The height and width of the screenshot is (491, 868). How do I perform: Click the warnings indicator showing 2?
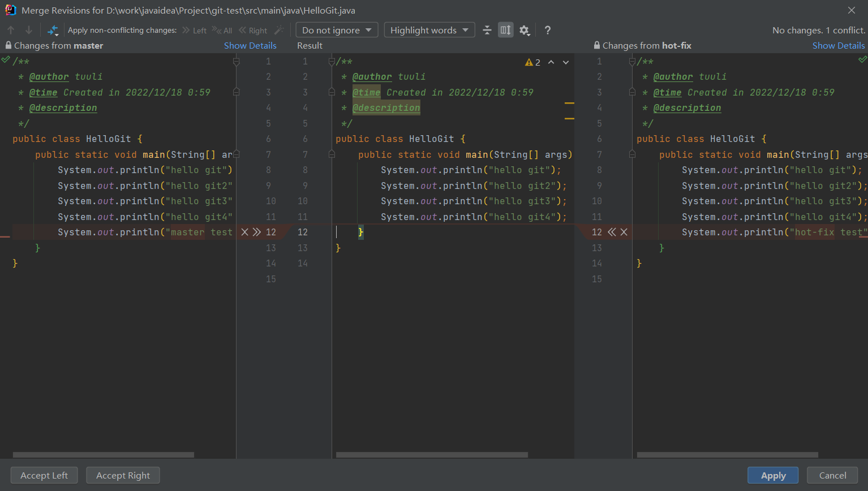tap(532, 62)
